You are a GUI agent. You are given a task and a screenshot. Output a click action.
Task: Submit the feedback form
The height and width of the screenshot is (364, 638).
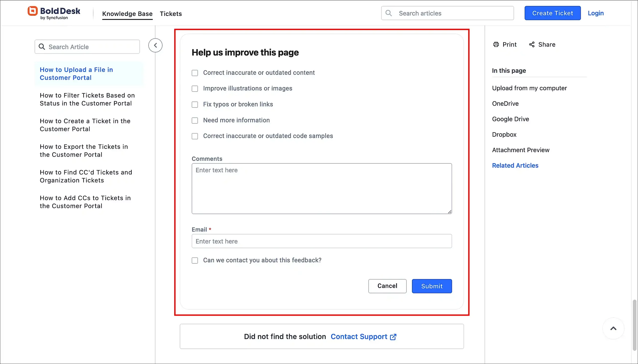(432, 286)
